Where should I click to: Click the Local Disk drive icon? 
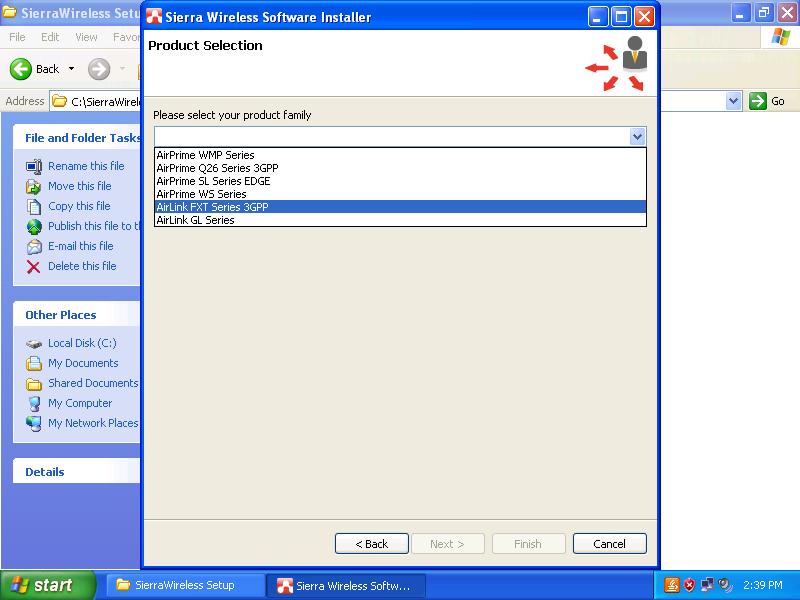(x=34, y=344)
